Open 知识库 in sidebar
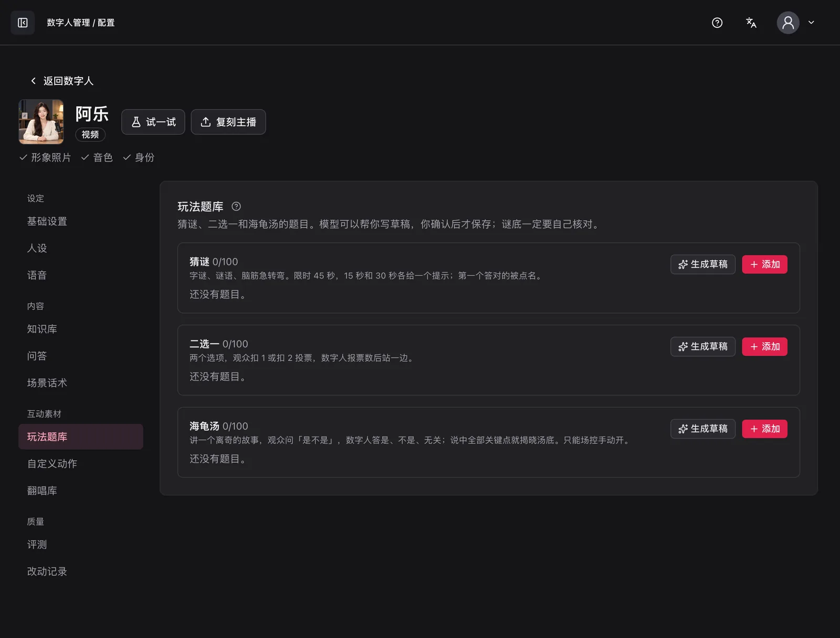Viewport: 840px width, 638px height. (81, 329)
